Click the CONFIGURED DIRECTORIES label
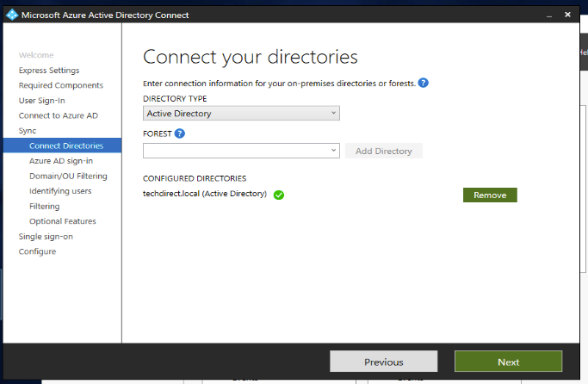Screen dimensions: 588x384 195,178
